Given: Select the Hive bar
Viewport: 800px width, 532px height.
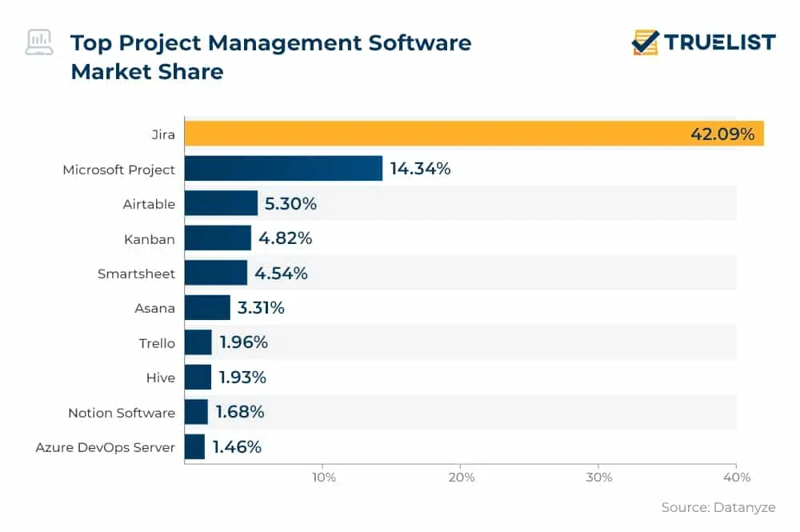Looking at the screenshot, I should [198, 377].
